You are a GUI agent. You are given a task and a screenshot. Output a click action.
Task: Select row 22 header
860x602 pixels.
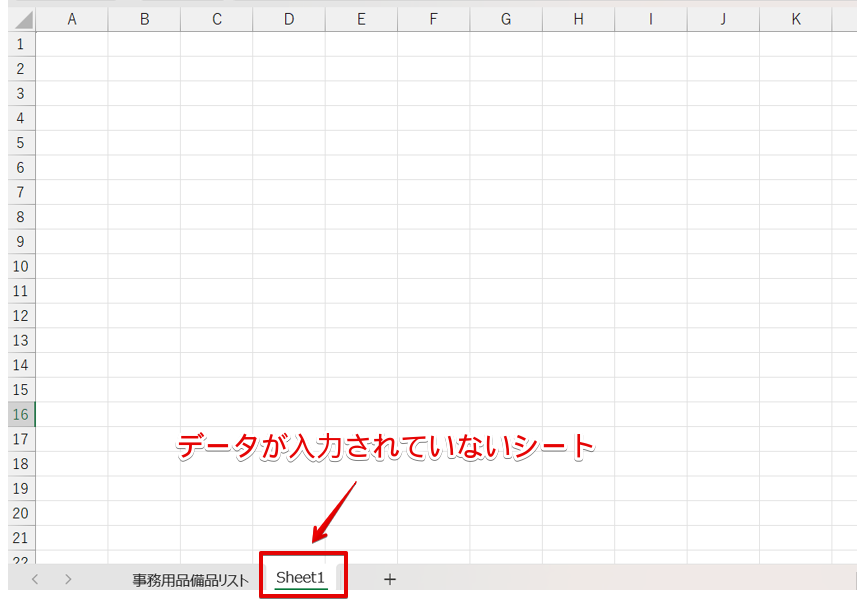(x=20, y=561)
